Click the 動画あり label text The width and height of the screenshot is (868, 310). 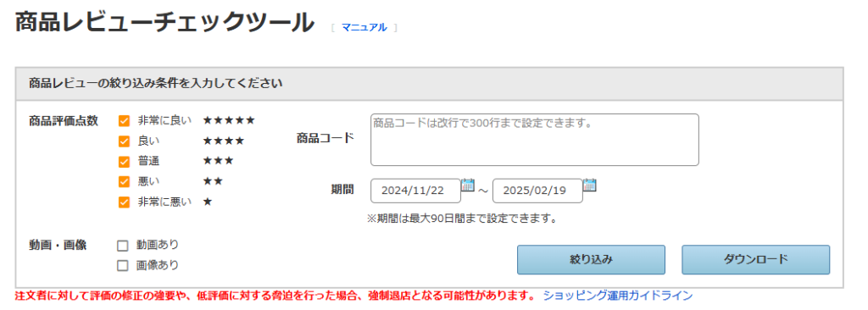[x=158, y=245]
